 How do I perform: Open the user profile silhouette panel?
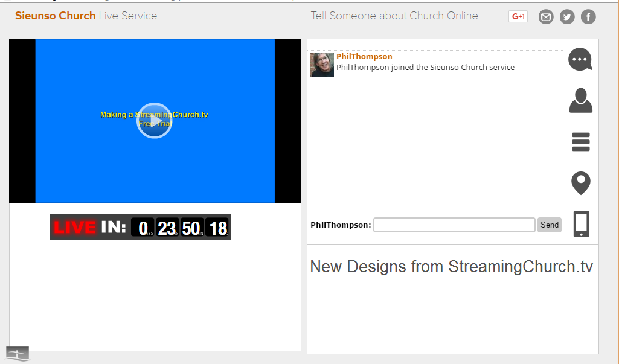pos(580,100)
